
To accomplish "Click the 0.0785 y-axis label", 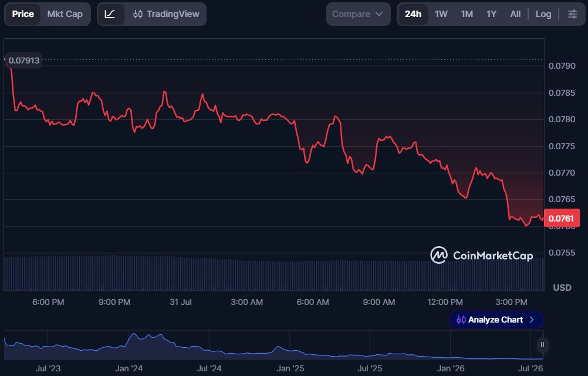I will [562, 93].
